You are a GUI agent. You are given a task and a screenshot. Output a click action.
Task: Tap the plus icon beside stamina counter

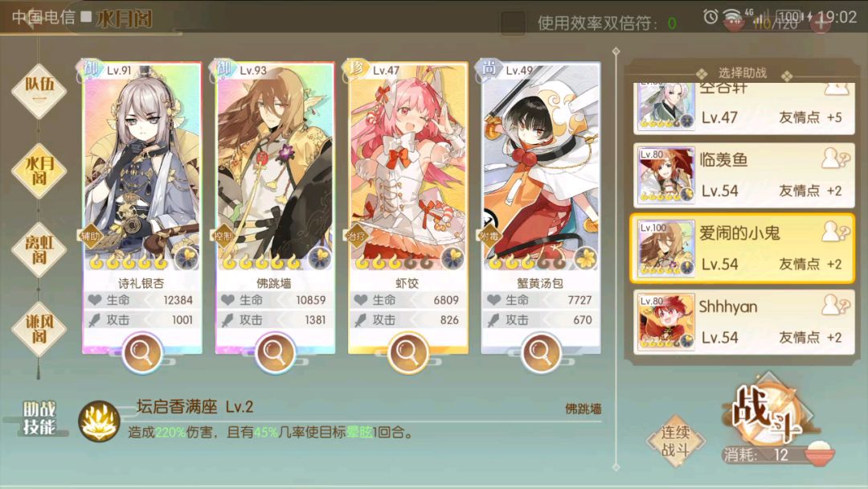821,23
